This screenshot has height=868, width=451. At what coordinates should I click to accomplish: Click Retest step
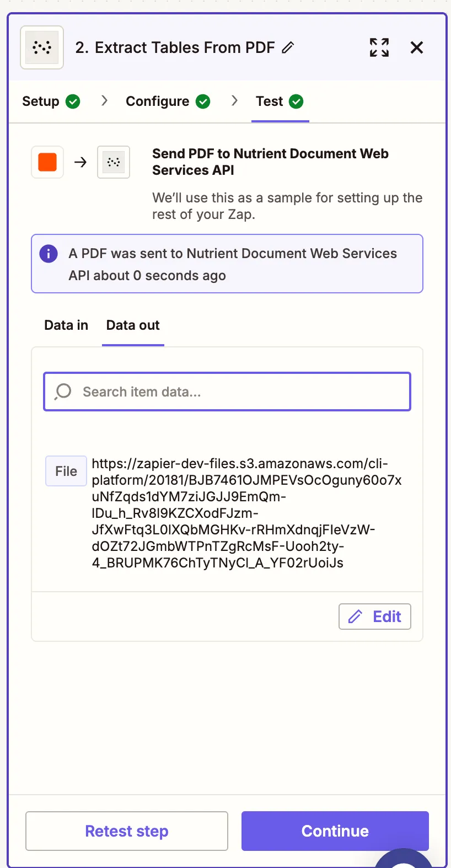coord(126,831)
